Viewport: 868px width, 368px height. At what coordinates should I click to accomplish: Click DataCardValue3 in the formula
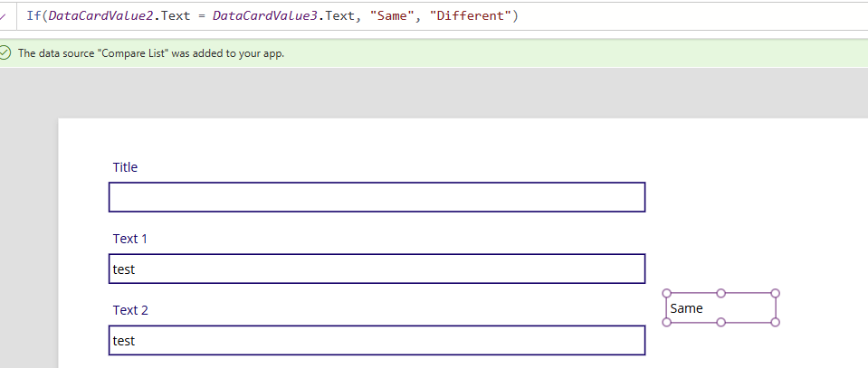tap(266, 15)
